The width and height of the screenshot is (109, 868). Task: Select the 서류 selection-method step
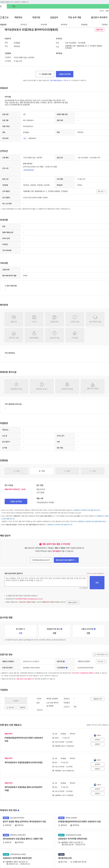pyautogui.click(x=16, y=471)
